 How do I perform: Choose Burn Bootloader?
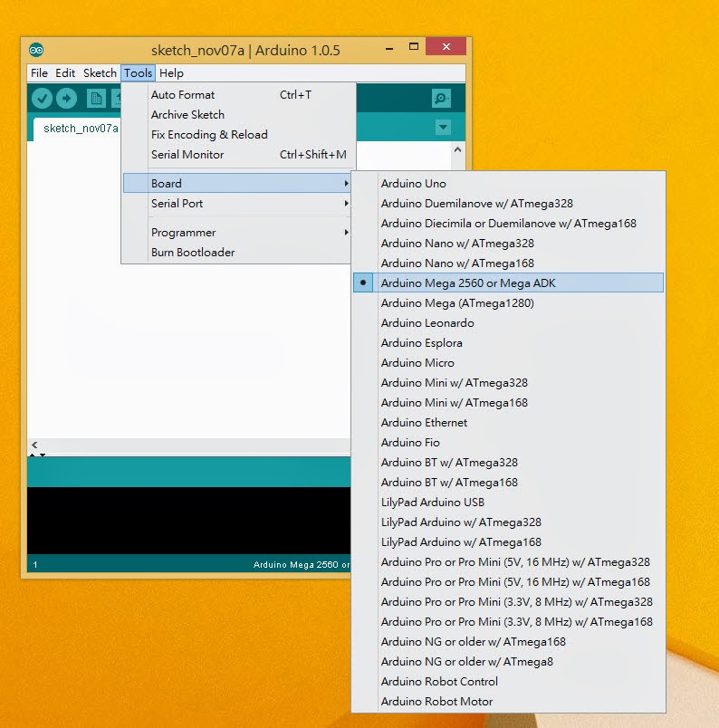[237, 252]
